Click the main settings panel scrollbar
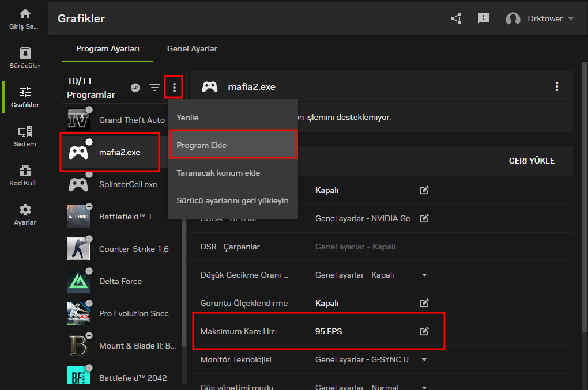588x390 pixels. [x=585, y=196]
